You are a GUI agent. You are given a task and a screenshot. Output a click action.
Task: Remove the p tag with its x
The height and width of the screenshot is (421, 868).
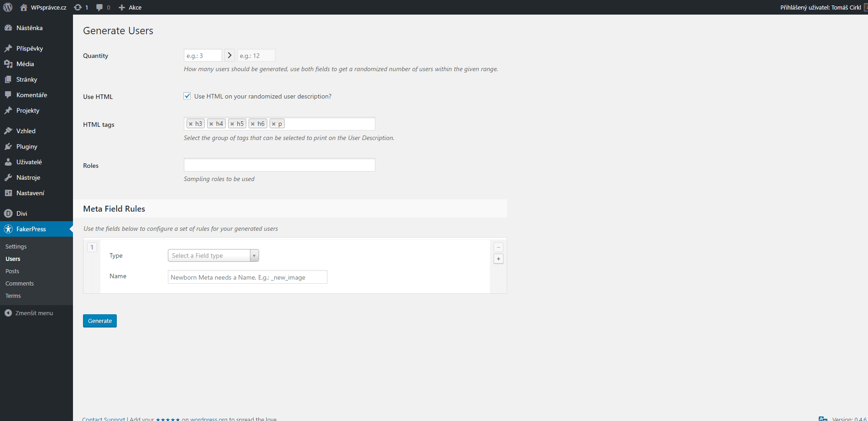[x=274, y=124]
